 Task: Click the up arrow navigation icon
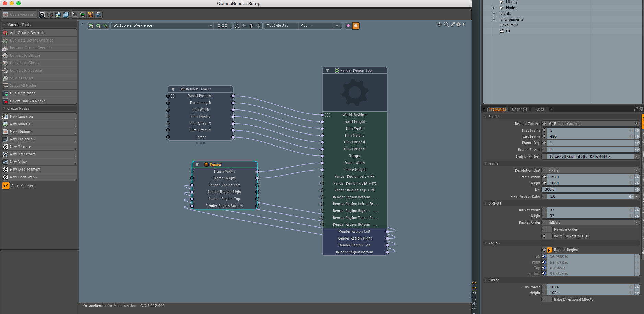coord(251,26)
